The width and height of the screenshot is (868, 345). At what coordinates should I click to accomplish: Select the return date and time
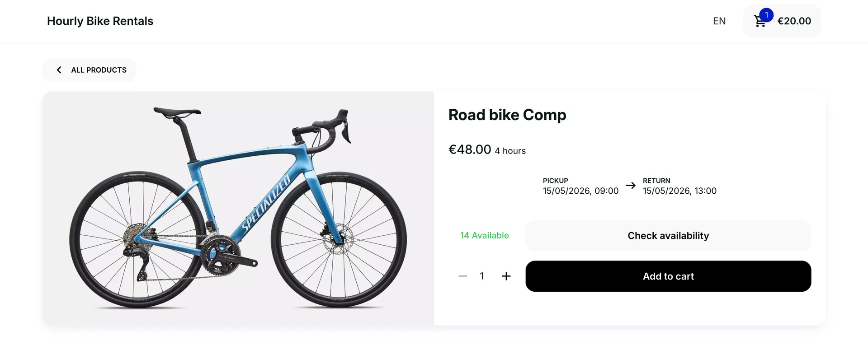[679, 191]
